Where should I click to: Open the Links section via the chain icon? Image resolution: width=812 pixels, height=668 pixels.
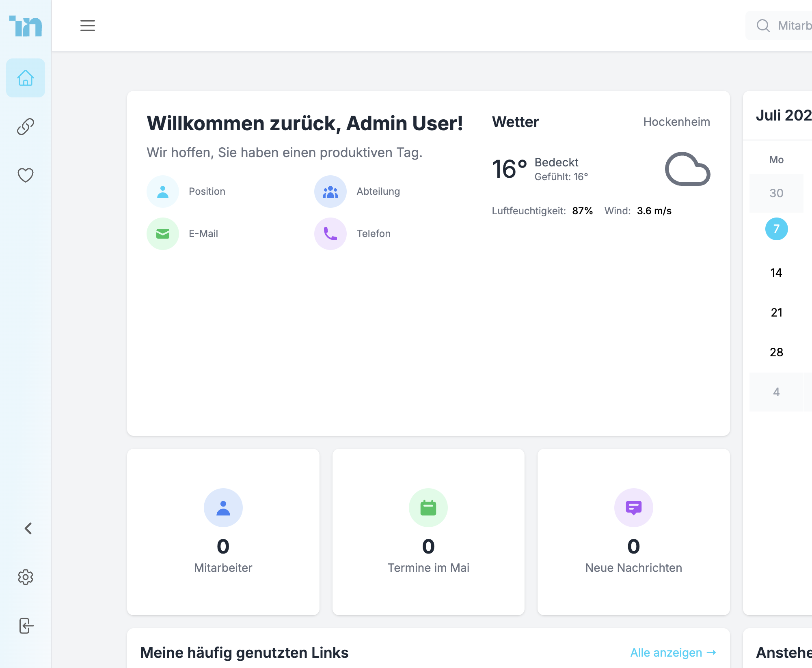pyautogui.click(x=25, y=127)
